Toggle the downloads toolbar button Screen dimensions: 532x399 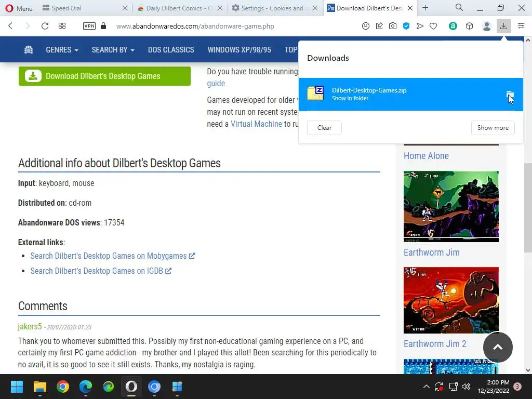[x=504, y=26]
